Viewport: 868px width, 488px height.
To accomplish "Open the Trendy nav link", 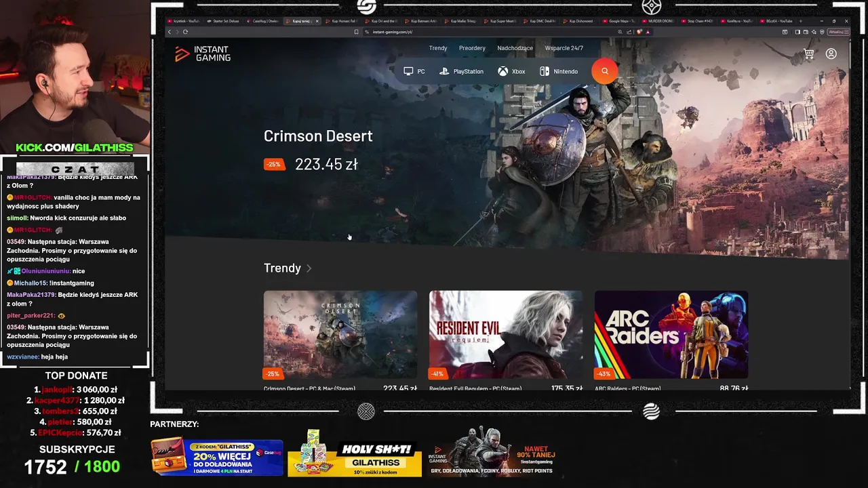I will click(438, 48).
